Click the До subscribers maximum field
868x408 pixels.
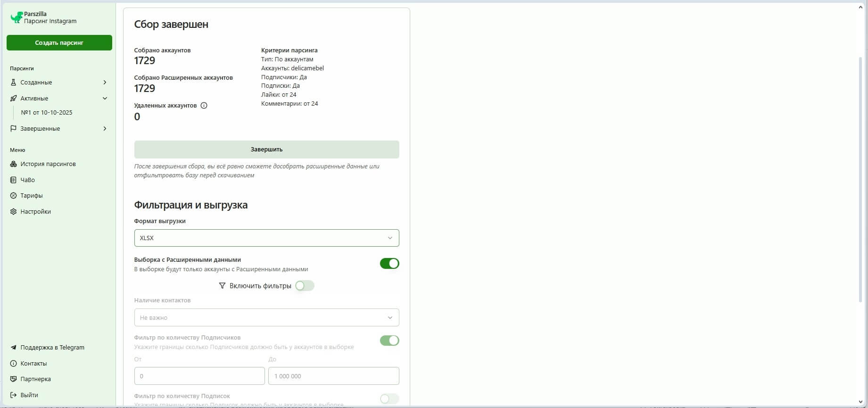tap(333, 376)
